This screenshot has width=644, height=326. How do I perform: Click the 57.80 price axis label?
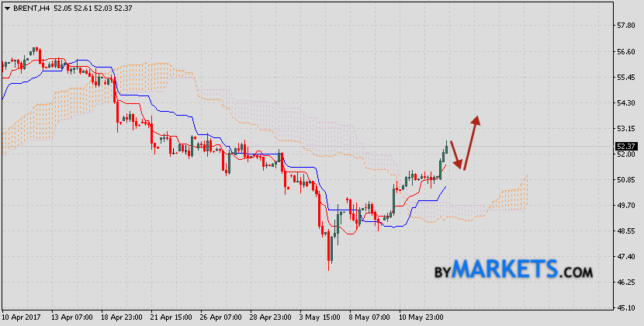[625, 26]
